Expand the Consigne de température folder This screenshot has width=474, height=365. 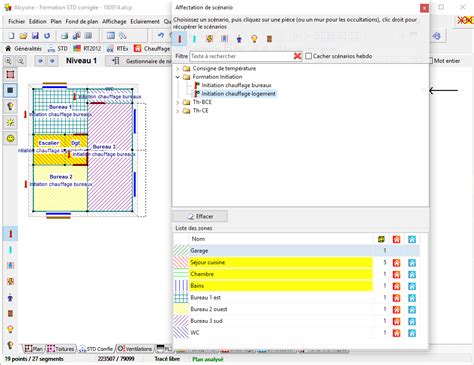pyautogui.click(x=178, y=69)
